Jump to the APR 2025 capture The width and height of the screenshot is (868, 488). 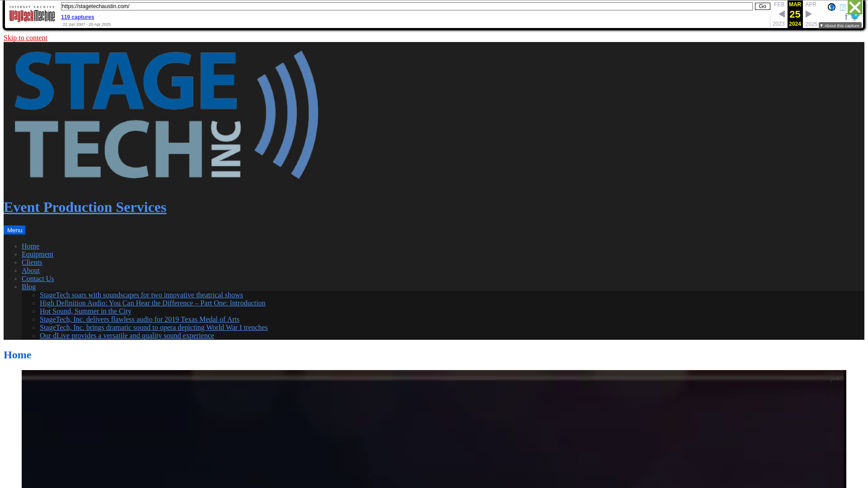click(811, 14)
